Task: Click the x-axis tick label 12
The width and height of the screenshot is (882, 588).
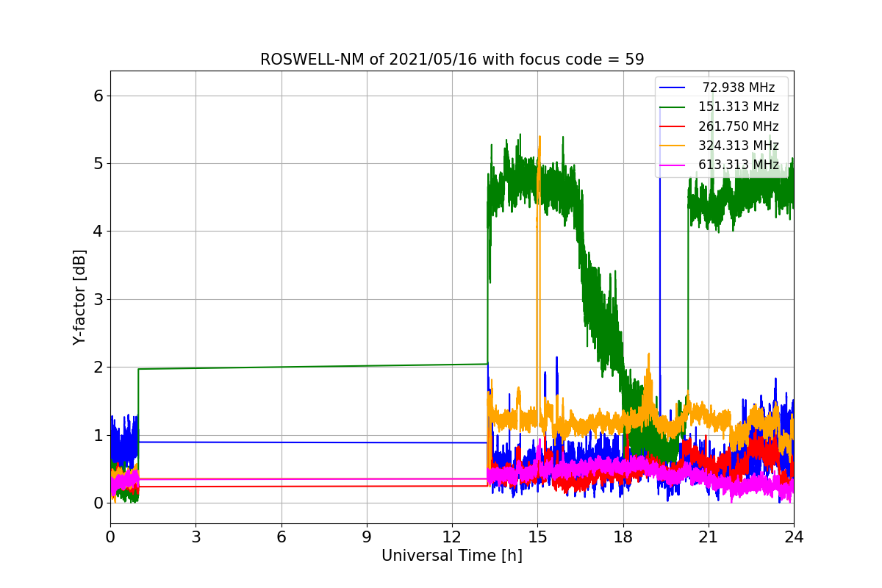Action: coord(452,537)
